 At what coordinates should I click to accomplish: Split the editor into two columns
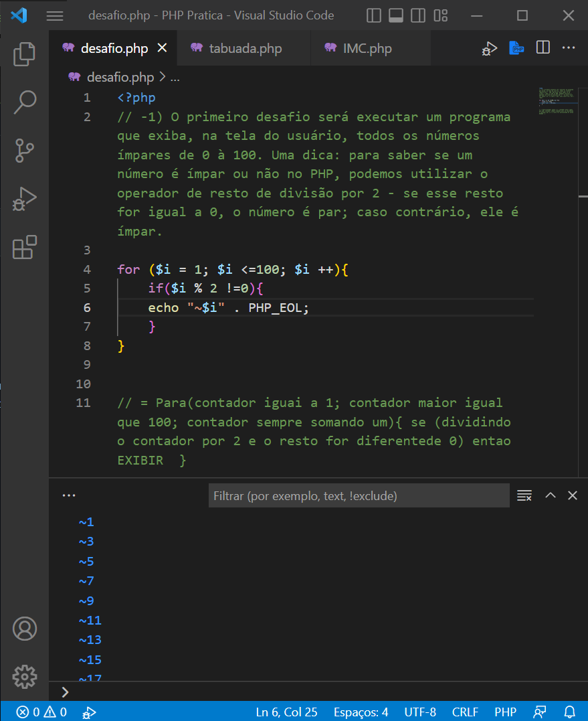tap(543, 48)
